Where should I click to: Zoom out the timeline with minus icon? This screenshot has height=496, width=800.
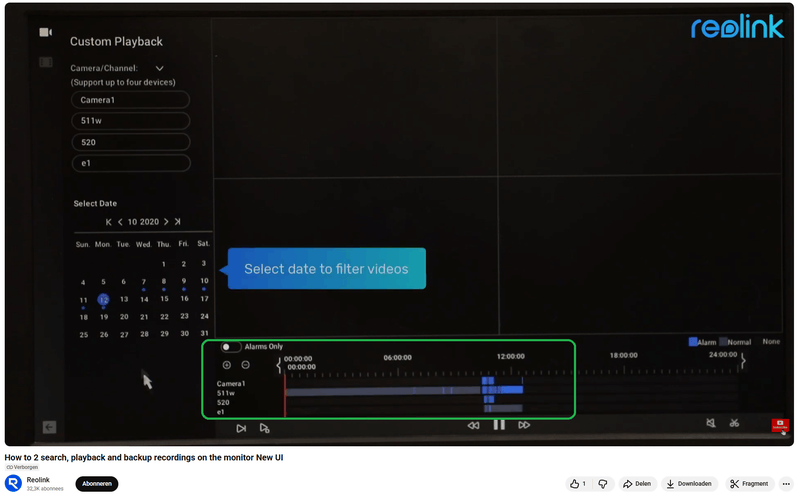pos(245,365)
